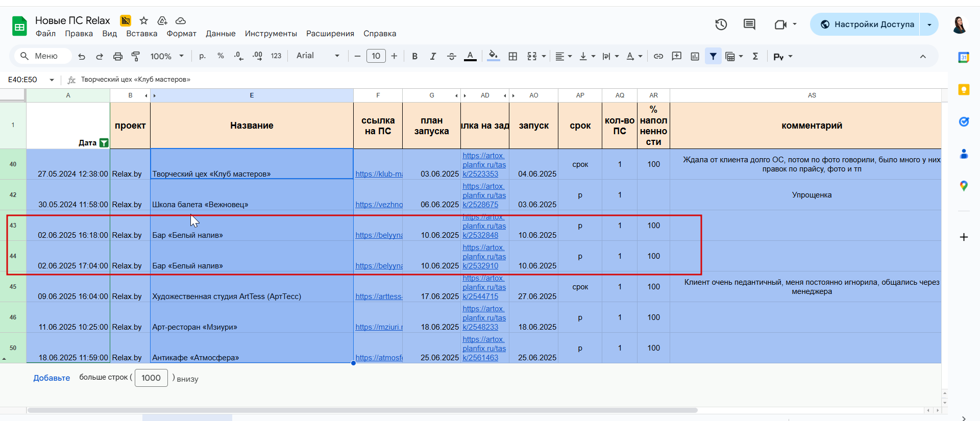Image resolution: width=980 pixels, height=421 pixels.
Task: Decrease font size minus button
Action: coord(357,56)
